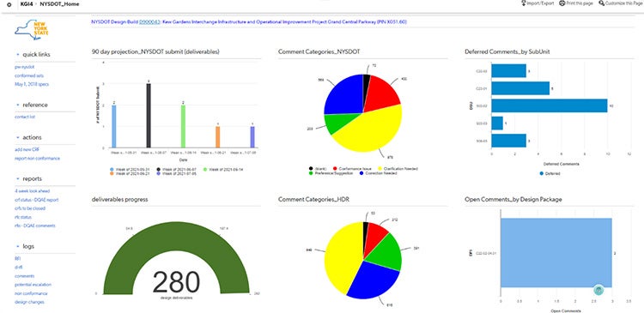Open crf status - DQAE report
644x313 pixels.
point(37,200)
